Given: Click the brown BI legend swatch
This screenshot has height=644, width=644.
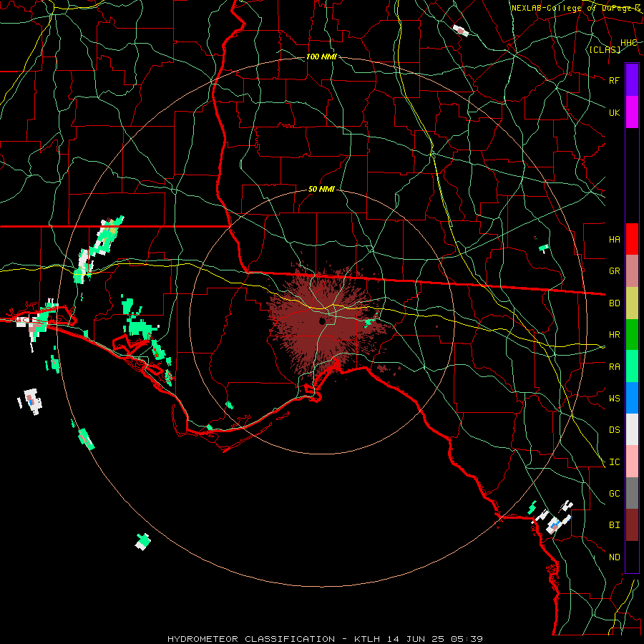Looking at the screenshot, I should click(632, 525).
